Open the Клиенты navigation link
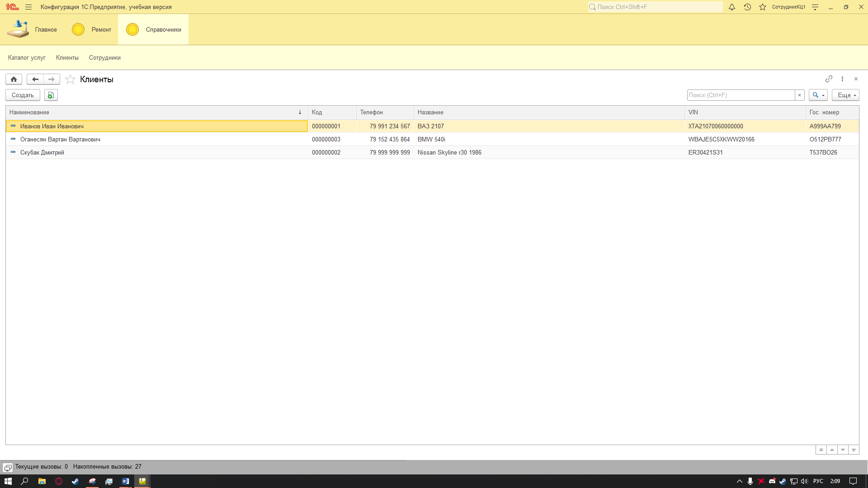The image size is (868, 488). tap(67, 58)
